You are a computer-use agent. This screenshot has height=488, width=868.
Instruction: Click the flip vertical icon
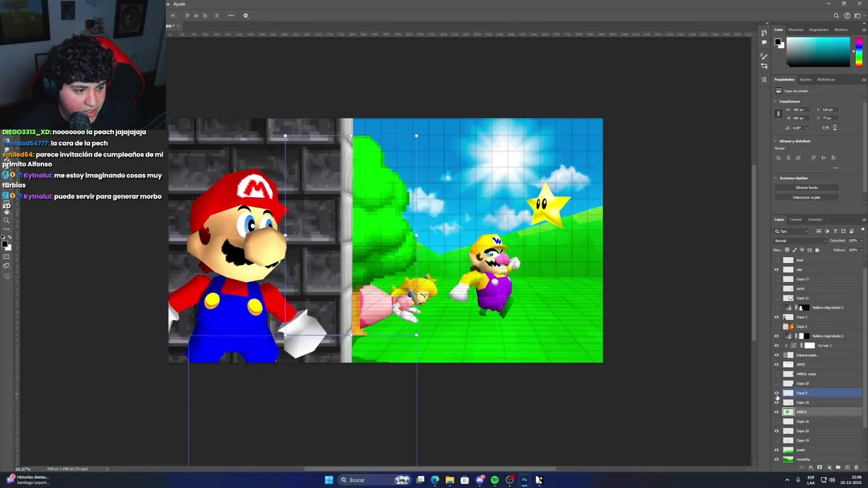point(835,127)
